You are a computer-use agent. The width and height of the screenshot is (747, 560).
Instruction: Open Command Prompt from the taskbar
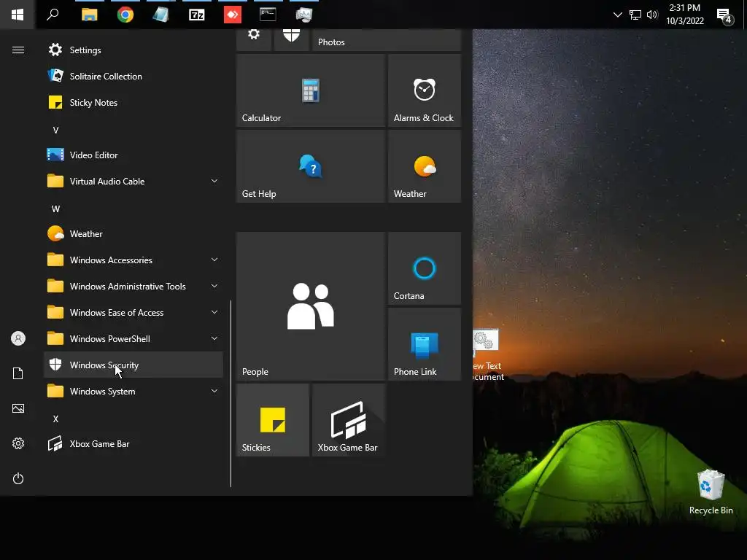pyautogui.click(x=268, y=15)
